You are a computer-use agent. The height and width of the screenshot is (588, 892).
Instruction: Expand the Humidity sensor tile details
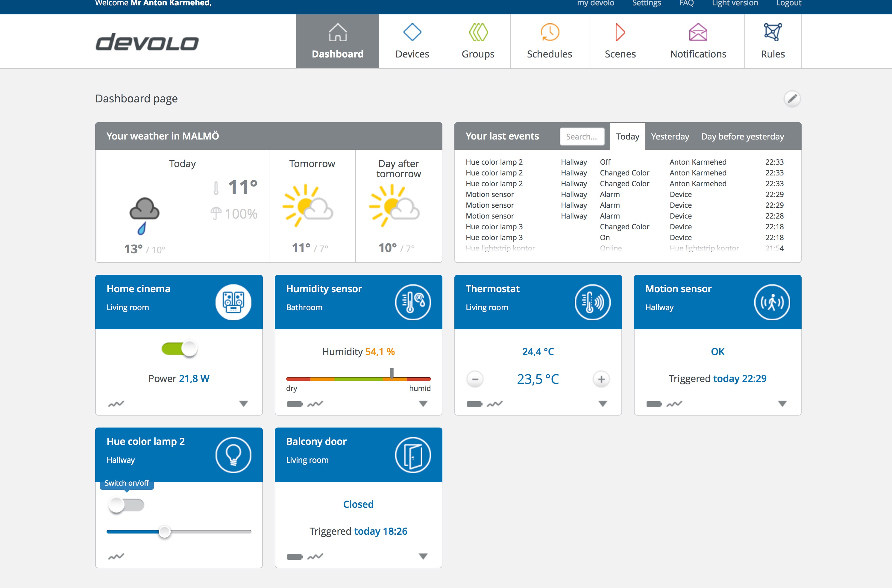click(x=423, y=404)
